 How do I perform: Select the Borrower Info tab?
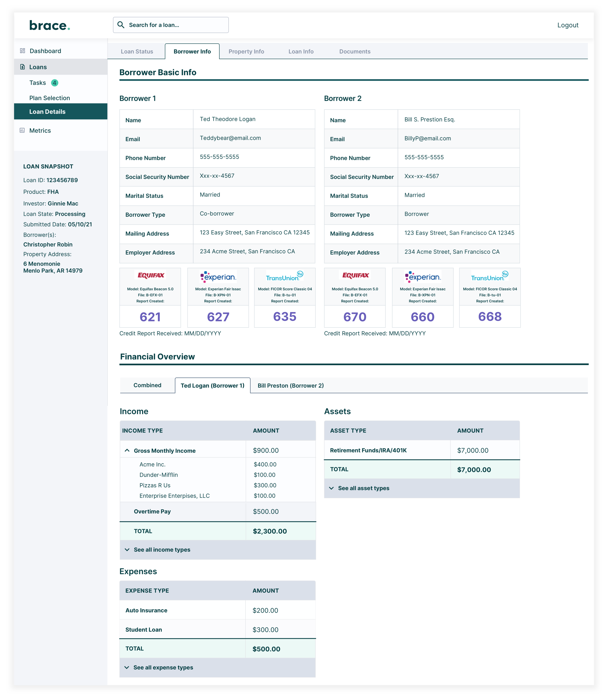pyautogui.click(x=192, y=52)
